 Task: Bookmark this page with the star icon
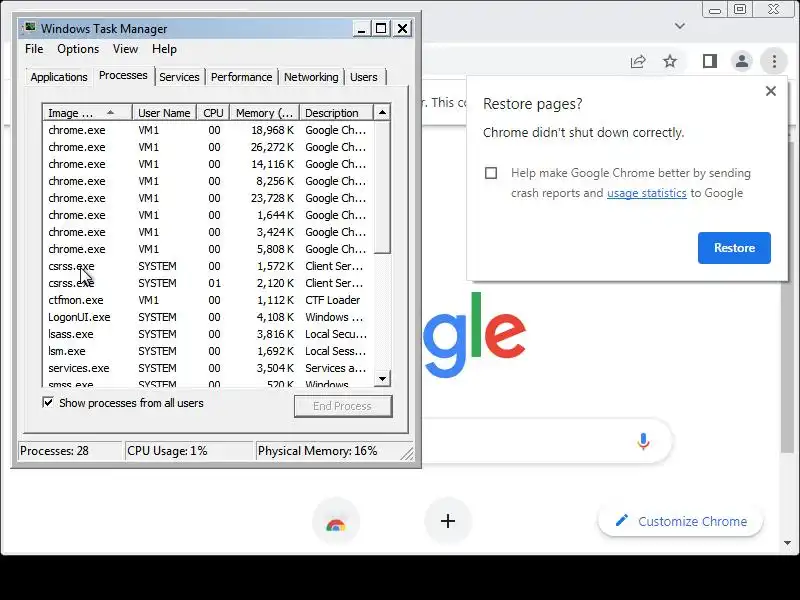pos(670,62)
